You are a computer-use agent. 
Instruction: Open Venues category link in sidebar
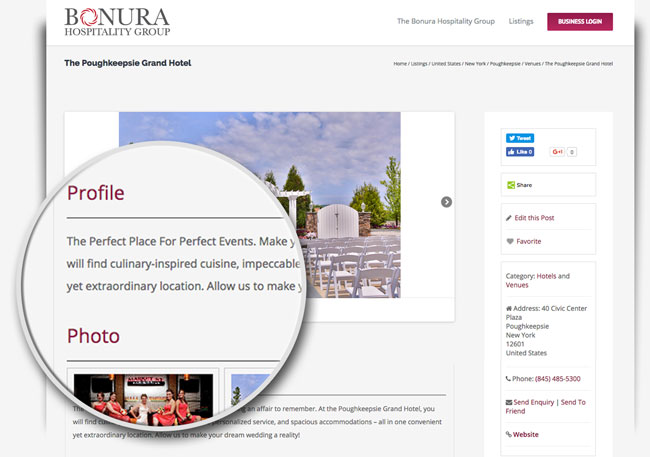coord(517,285)
